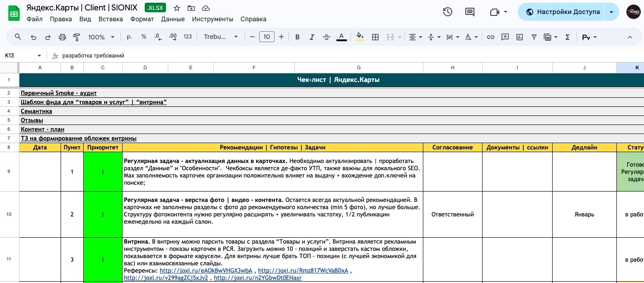Click the create filter funnel icon
This screenshot has height=283, width=644.
(534, 37)
